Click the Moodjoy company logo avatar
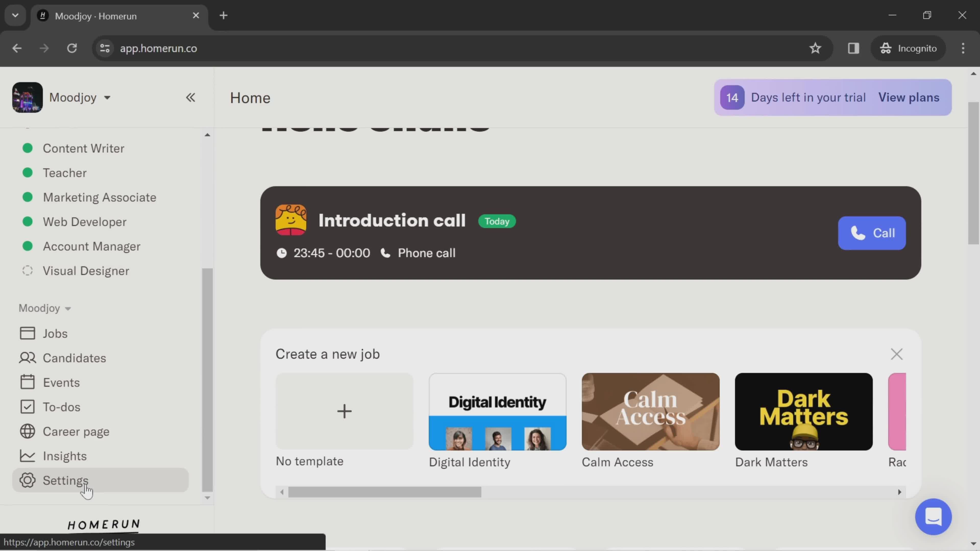Screen dimensions: 980x551 pyautogui.click(x=27, y=97)
